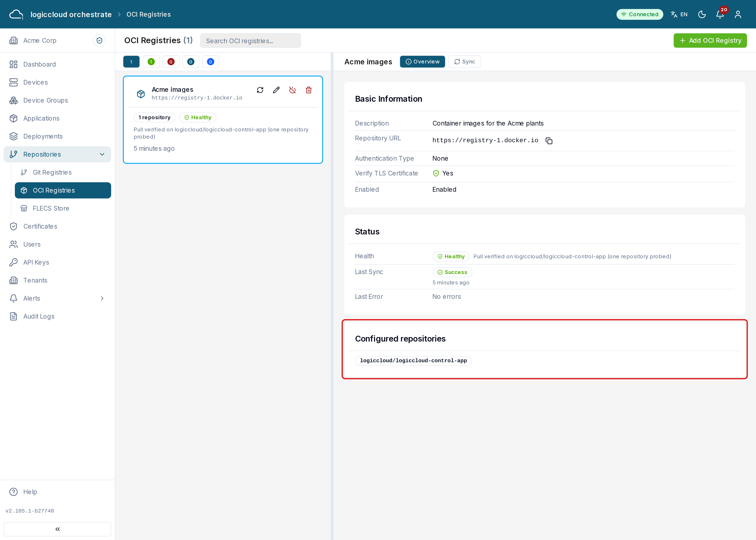Open Deployments in the sidebar

pyautogui.click(x=57, y=136)
